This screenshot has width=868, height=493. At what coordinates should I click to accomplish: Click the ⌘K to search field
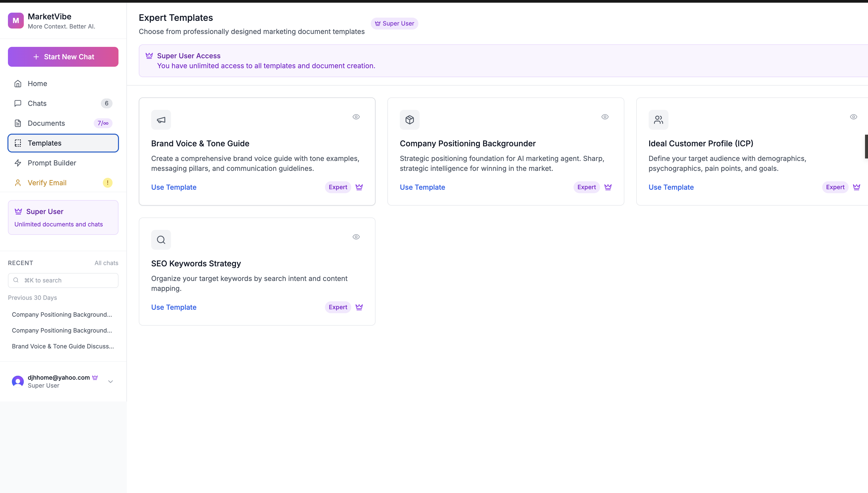point(63,280)
